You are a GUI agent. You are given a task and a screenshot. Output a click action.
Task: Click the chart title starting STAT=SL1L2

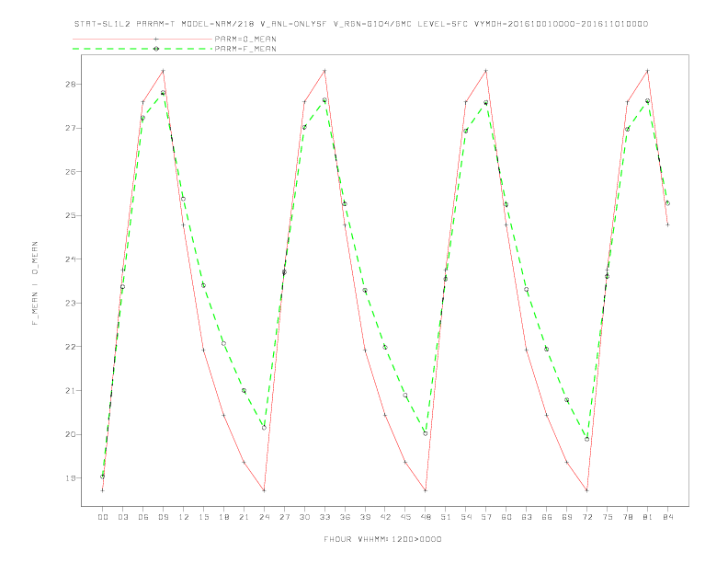point(361,24)
